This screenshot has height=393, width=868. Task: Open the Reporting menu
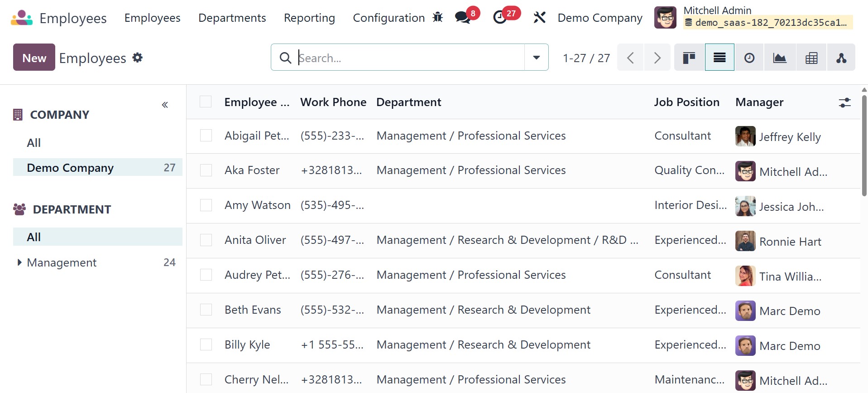[x=309, y=18]
